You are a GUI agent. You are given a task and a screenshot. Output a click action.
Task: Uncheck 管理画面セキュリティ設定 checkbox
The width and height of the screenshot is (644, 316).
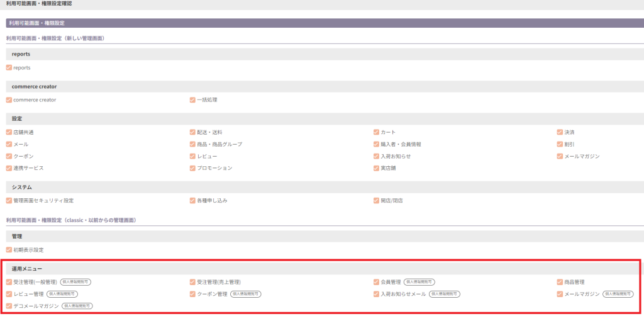point(9,200)
